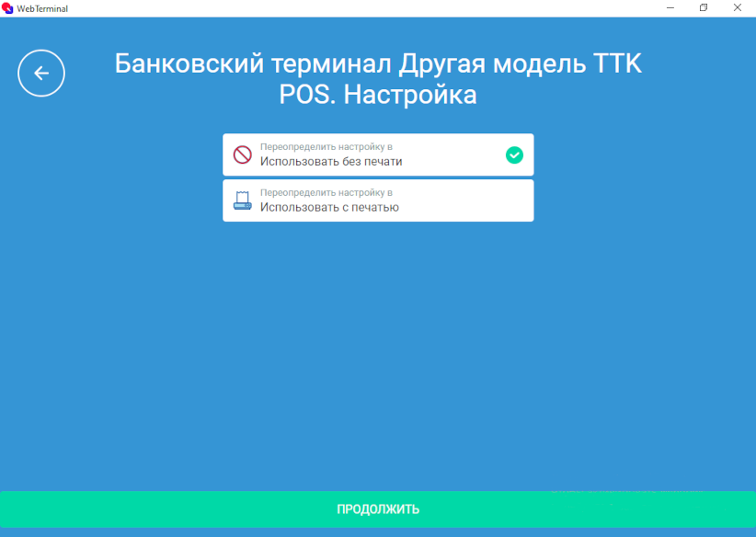Continue with the ПРОДОЛЖИТЬ button
756x537 pixels.
click(378, 509)
